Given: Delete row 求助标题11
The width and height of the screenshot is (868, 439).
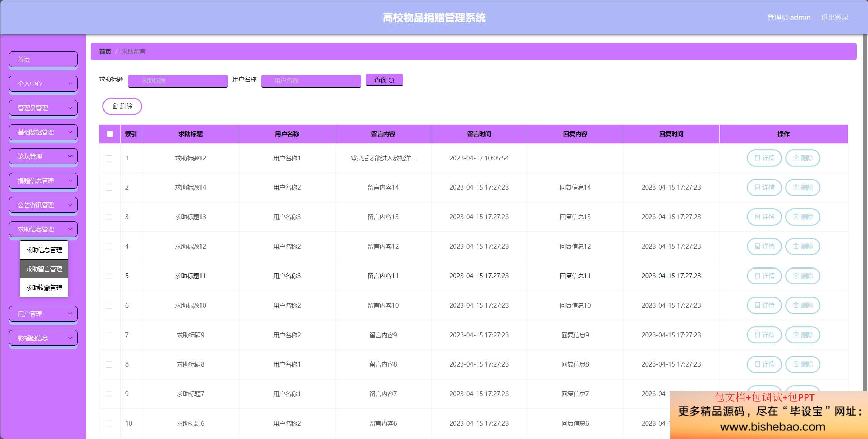Looking at the screenshot, I should pyautogui.click(x=803, y=276).
